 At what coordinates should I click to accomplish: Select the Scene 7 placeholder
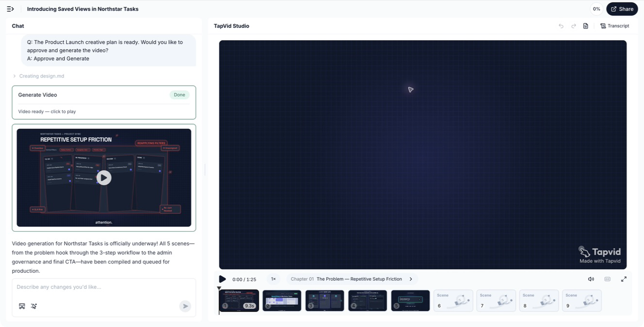496,300
